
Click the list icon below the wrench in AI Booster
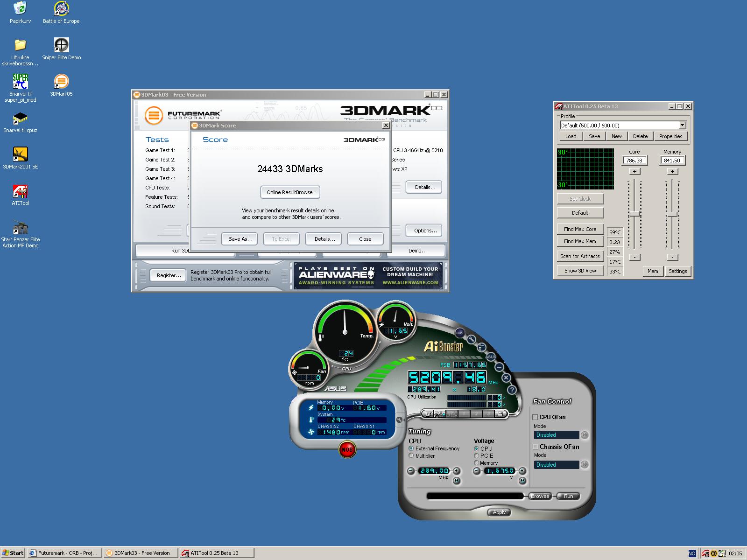482,348
